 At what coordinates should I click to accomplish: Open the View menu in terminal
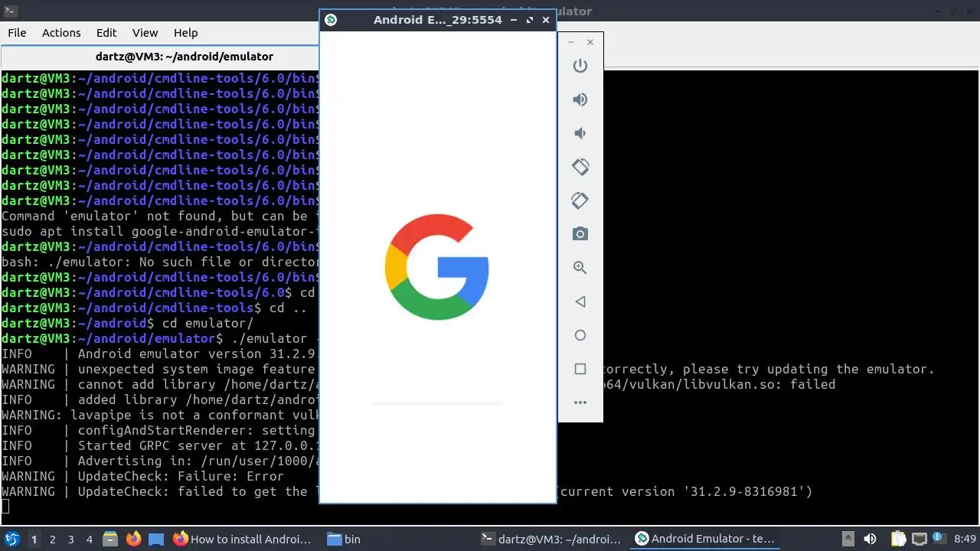tap(145, 33)
